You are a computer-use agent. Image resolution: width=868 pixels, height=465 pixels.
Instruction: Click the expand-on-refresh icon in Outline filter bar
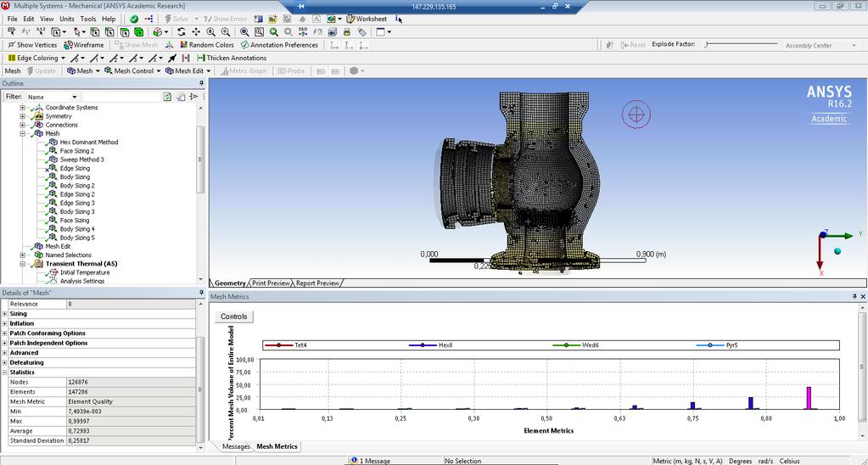click(x=193, y=97)
